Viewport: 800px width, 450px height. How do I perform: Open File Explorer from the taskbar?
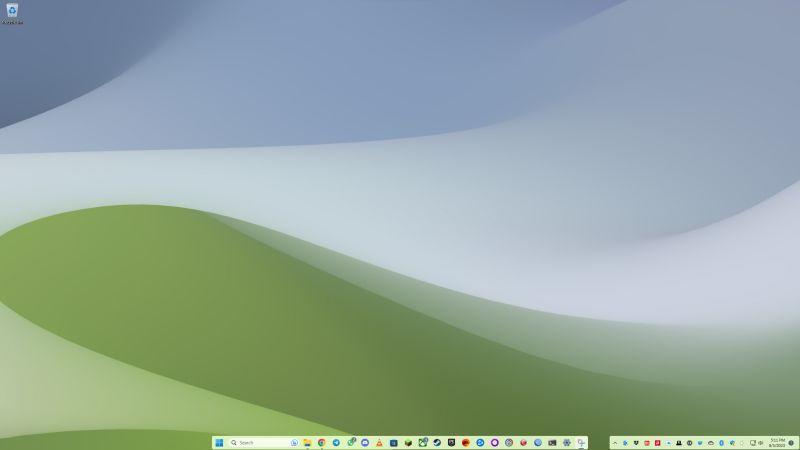coord(308,442)
